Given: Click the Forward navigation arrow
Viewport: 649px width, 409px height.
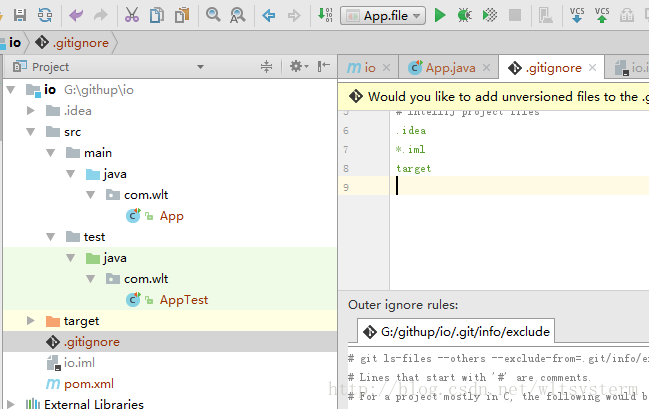Looking at the screenshot, I should 294,16.
